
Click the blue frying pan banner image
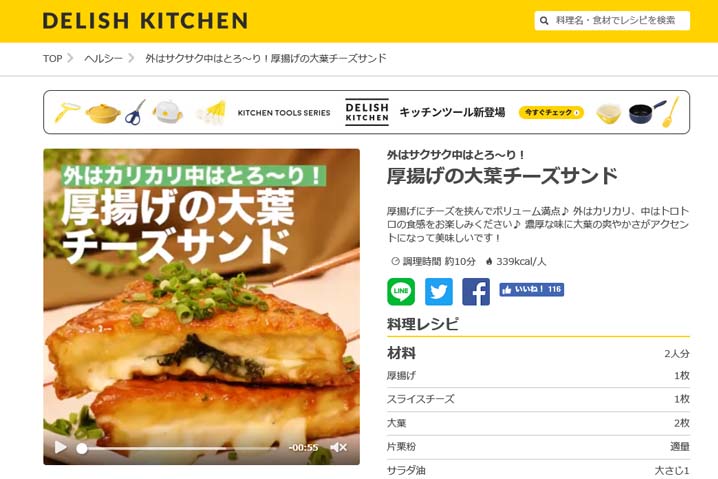646,113
